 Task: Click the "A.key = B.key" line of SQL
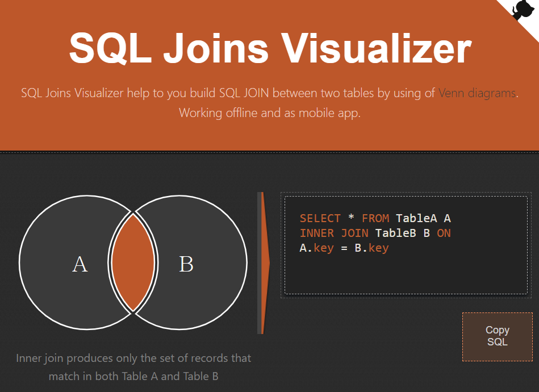click(x=344, y=248)
